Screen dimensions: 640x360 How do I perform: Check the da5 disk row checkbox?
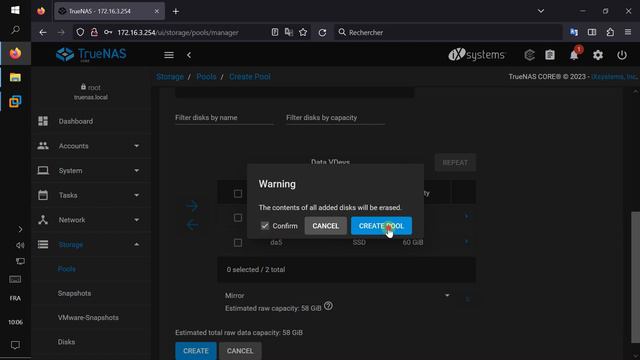pos(238,243)
